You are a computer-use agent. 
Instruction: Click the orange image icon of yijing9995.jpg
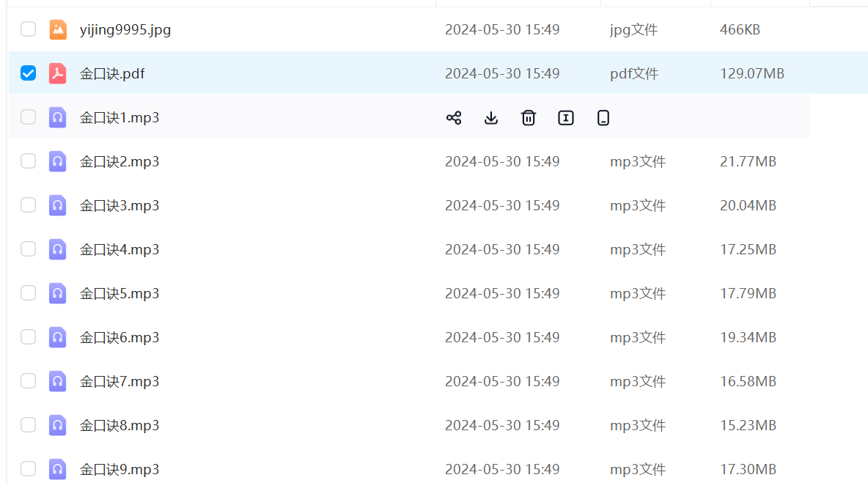[x=58, y=29]
